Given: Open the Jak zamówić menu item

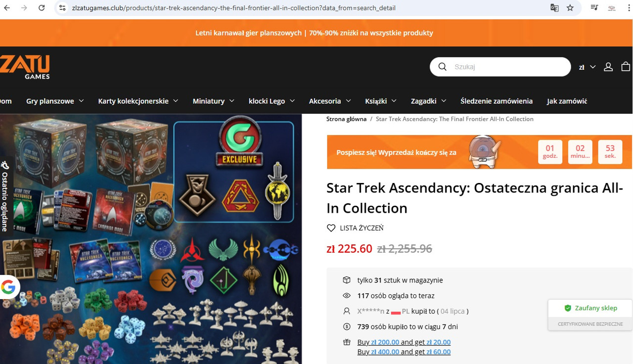Looking at the screenshot, I should (567, 101).
